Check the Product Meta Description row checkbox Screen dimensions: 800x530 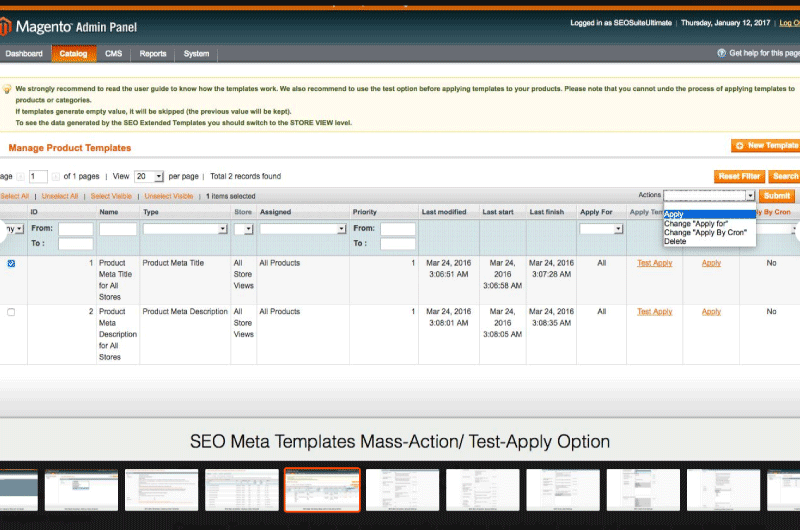tap(11, 312)
